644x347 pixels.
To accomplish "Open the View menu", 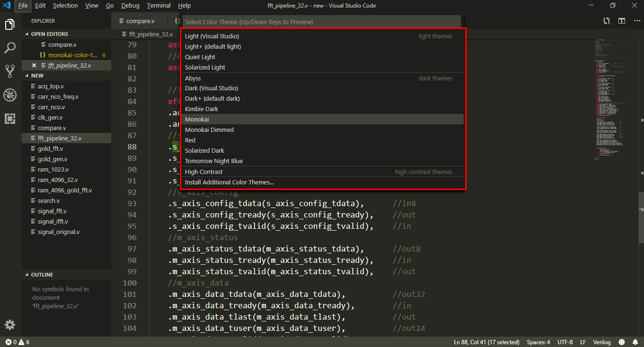I will (x=92, y=6).
